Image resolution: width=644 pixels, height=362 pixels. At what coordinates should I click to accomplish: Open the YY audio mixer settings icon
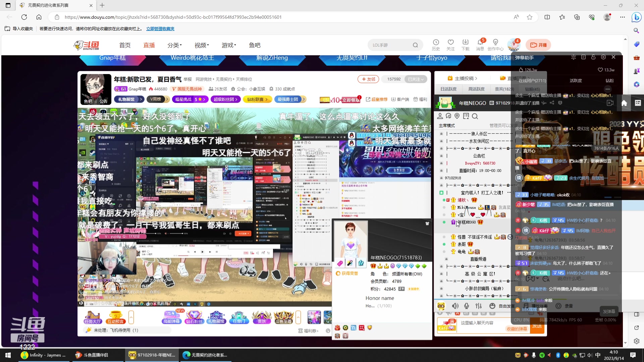point(479,306)
